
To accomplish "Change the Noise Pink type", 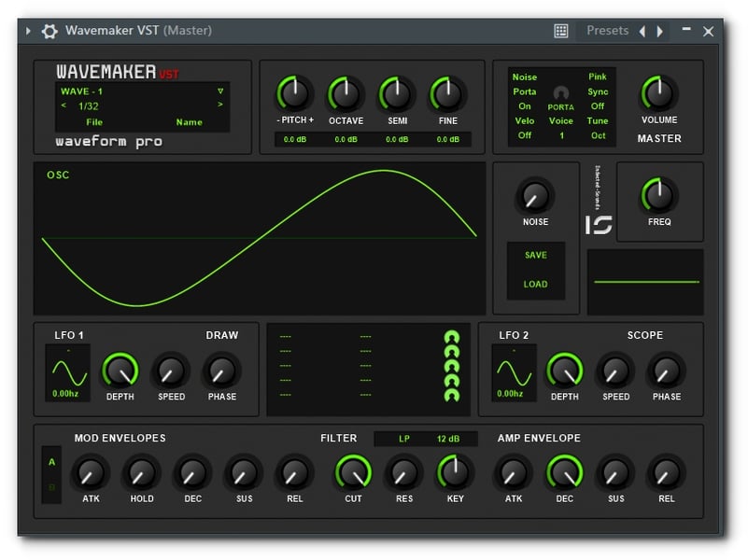I will [x=598, y=77].
